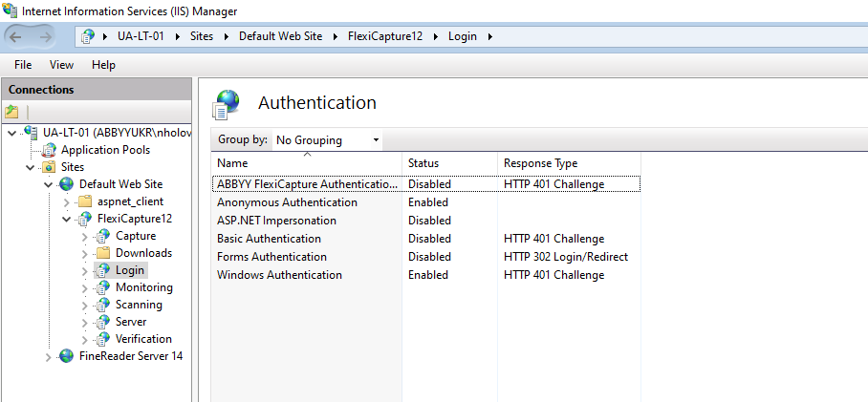Sort by the Name column header
Screen dimensions: 868x402
click(306, 163)
